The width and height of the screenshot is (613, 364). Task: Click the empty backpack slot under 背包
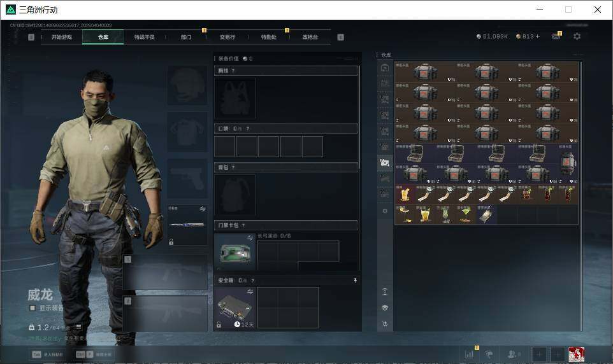pos(234,195)
